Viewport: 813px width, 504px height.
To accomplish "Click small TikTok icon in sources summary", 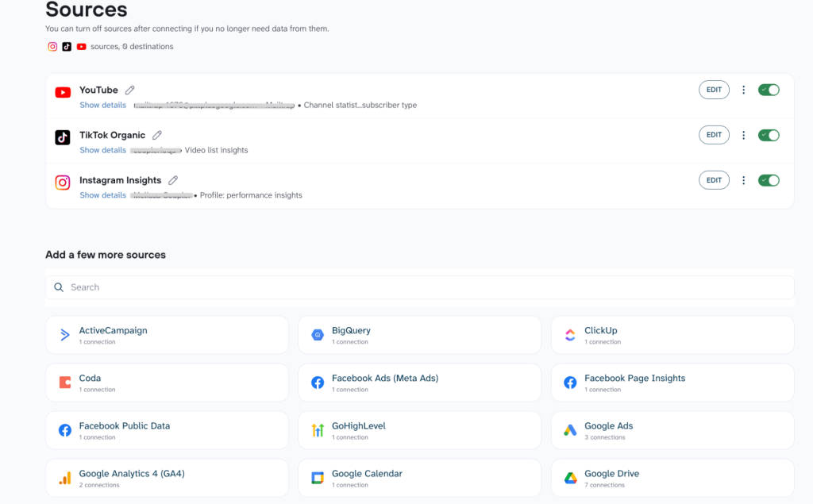I will pyautogui.click(x=67, y=47).
